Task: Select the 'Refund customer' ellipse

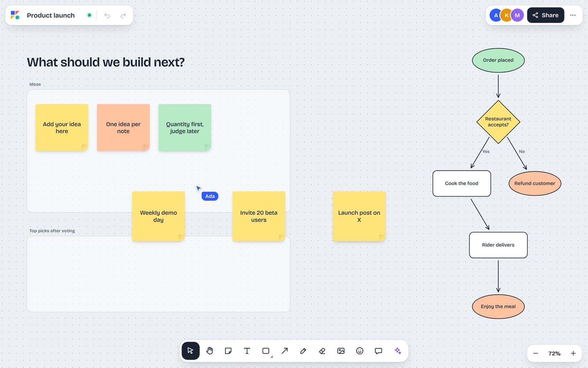Action: point(535,183)
